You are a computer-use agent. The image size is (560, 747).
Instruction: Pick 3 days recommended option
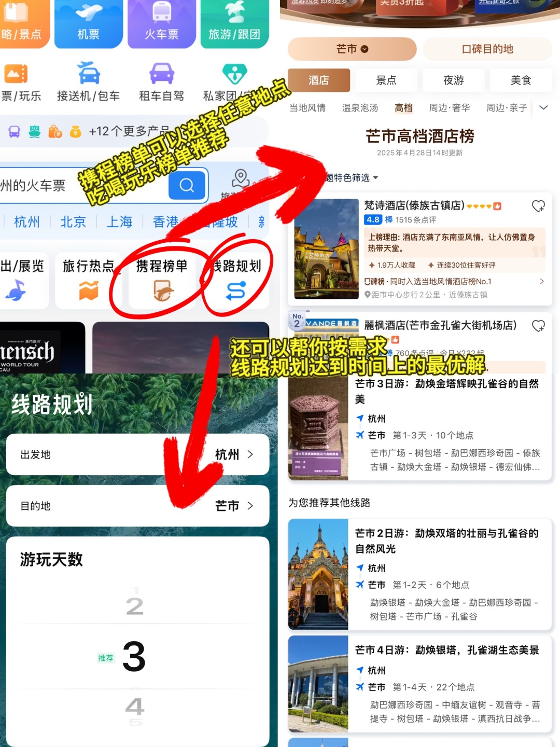pos(134,657)
